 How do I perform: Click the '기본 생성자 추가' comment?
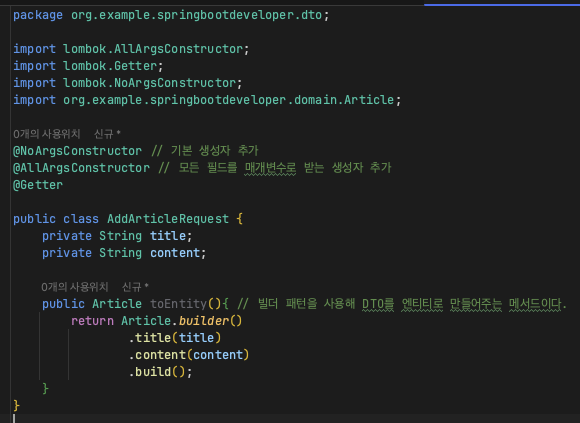click(215, 151)
